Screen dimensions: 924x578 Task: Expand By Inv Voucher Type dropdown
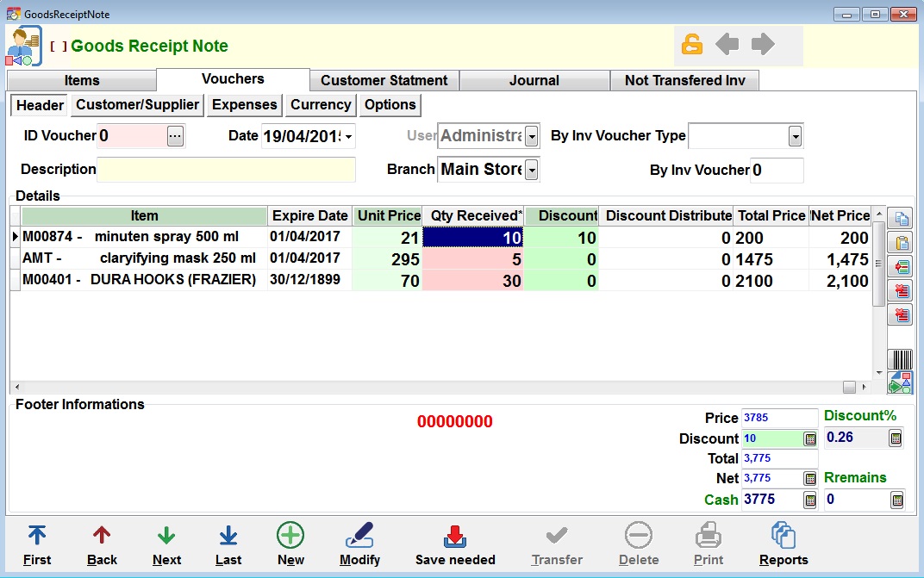click(795, 136)
